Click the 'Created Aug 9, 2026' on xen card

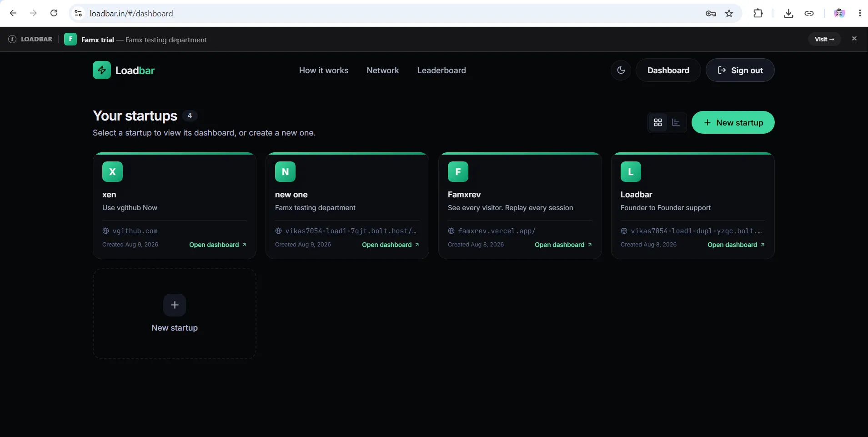(x=130, y=245)
